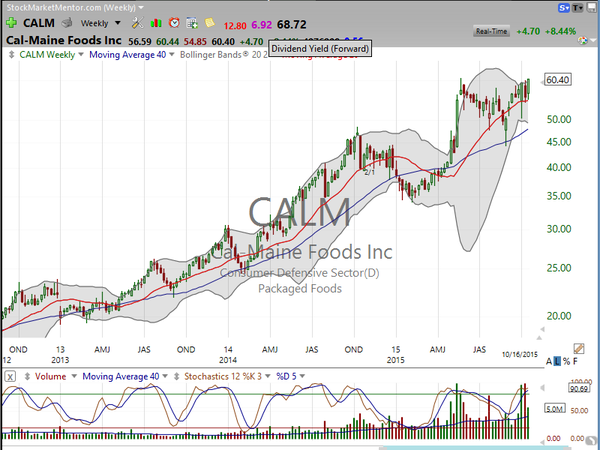This screenshot has width=600, height=450.
Task: Click the calendar with plus icon
Action: [x=192, y=23]
